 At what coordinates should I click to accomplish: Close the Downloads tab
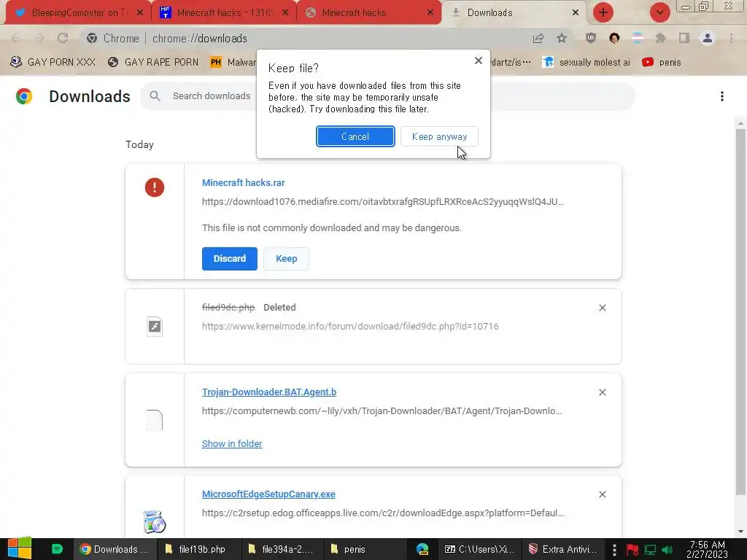576,13
